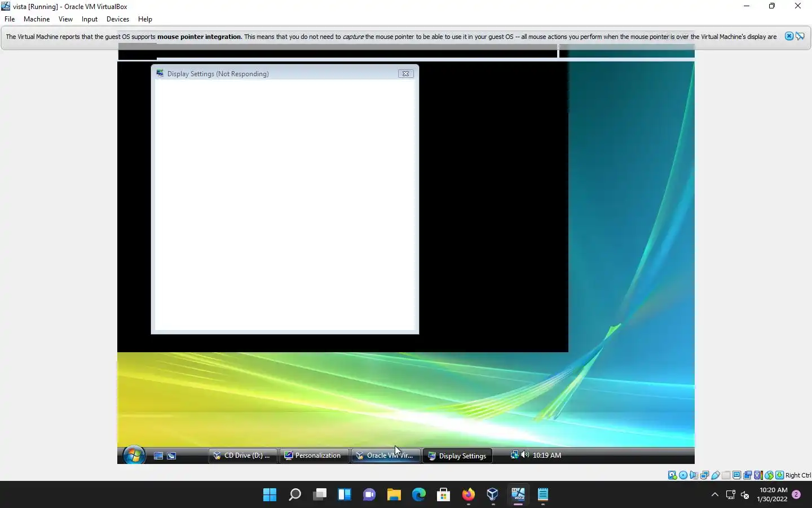Open the Devices menu

(x=118, y=19)
